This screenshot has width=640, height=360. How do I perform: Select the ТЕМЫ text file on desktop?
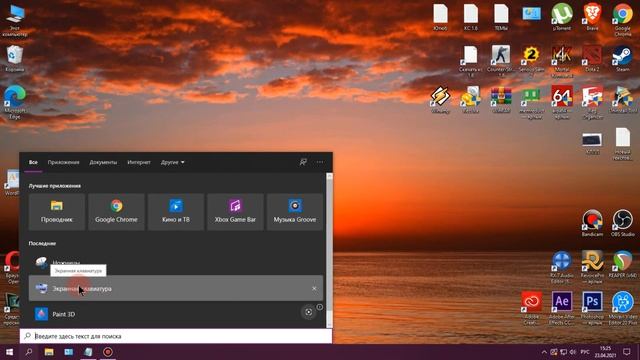(501, 16)
